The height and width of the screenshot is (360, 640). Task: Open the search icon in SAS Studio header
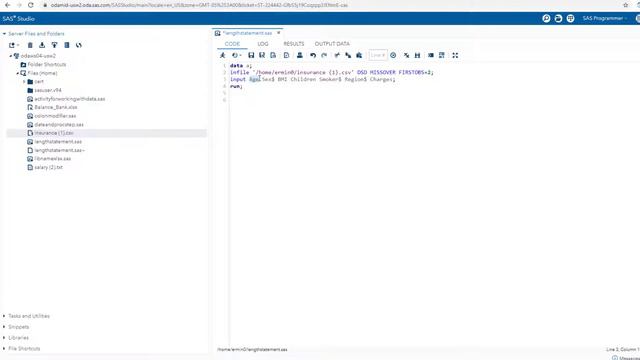546,18
